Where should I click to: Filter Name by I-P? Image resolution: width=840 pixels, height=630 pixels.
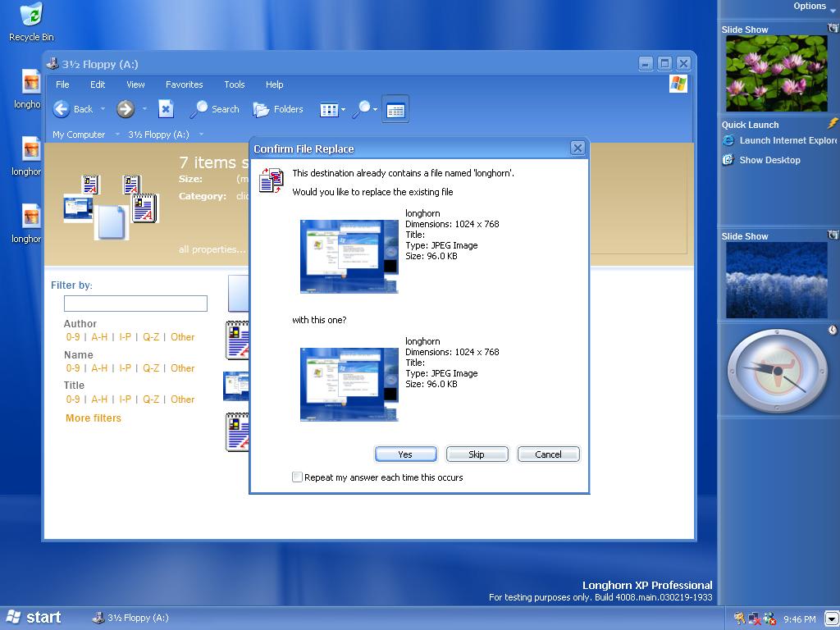125,368
